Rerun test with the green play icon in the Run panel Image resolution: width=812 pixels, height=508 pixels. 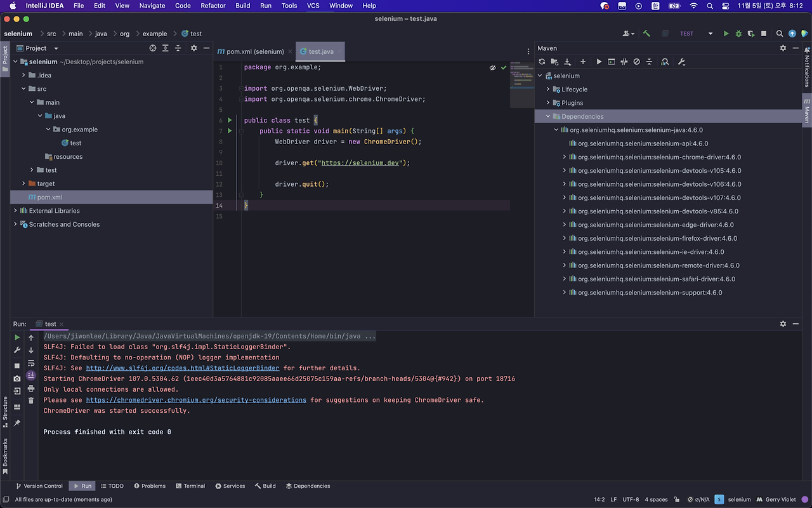[17, 338]
